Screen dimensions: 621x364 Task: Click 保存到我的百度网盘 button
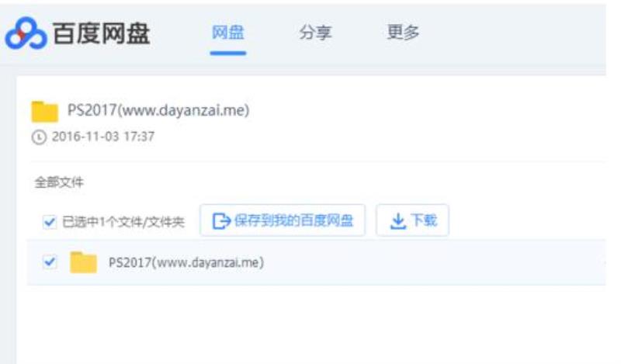(283, 220)
